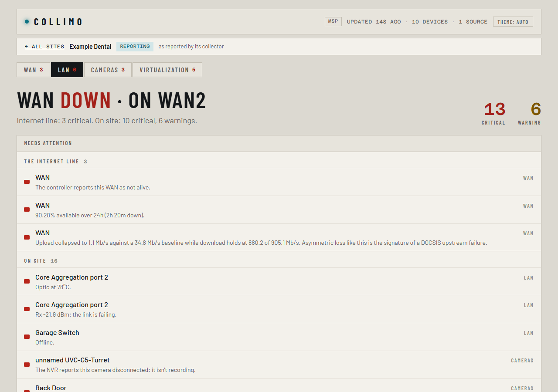Open the "Optic at 78°C" alert
Image resolution: width=558 pixels, height=392 pixels.
279,282
